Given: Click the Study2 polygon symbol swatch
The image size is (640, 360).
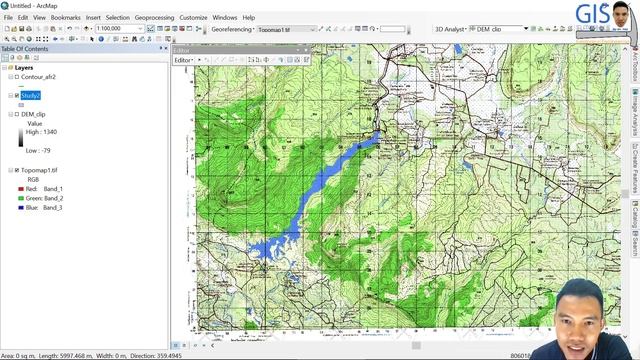Looking at the screenshot, I should click(21, 105).
